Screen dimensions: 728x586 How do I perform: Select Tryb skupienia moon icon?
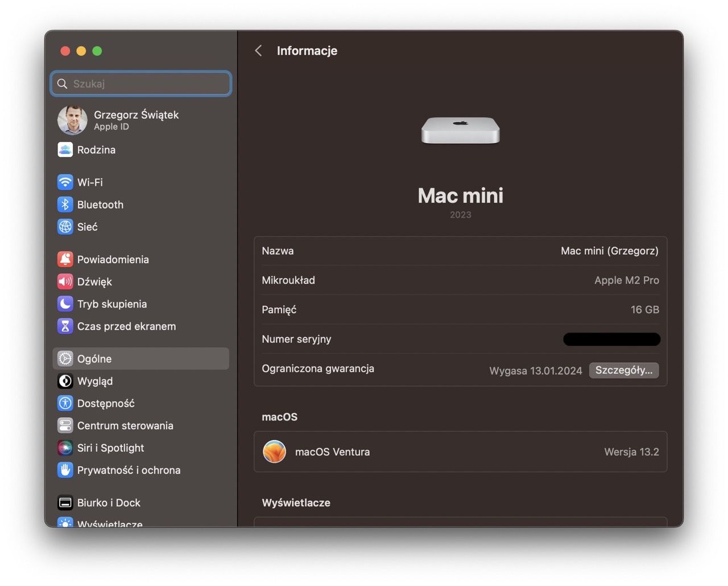point(65,304)
